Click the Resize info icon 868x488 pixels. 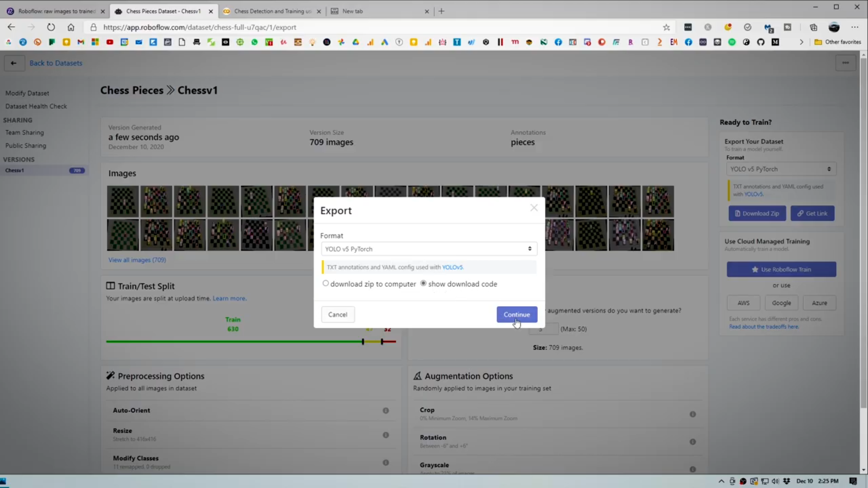tap(386, 435)
